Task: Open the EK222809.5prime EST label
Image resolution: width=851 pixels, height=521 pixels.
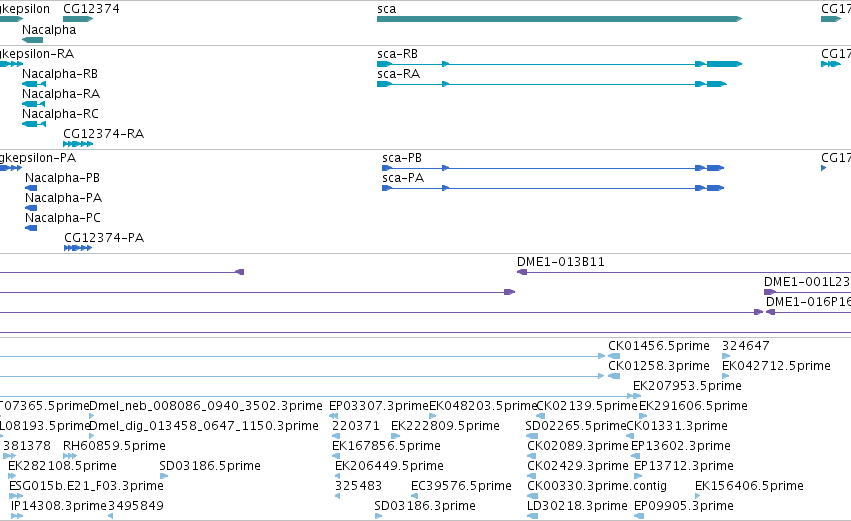Action: pyautogui.click(x=445, y=427)
